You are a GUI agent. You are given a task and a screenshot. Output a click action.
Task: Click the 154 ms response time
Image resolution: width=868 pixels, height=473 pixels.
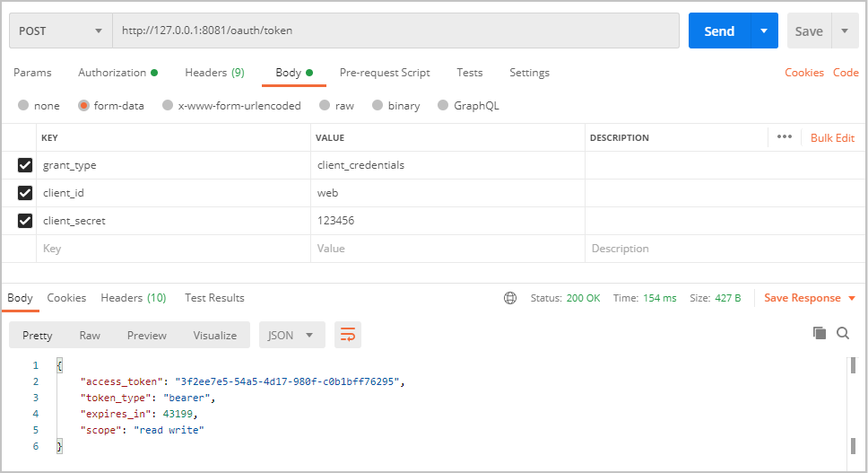tap(659, 298)
